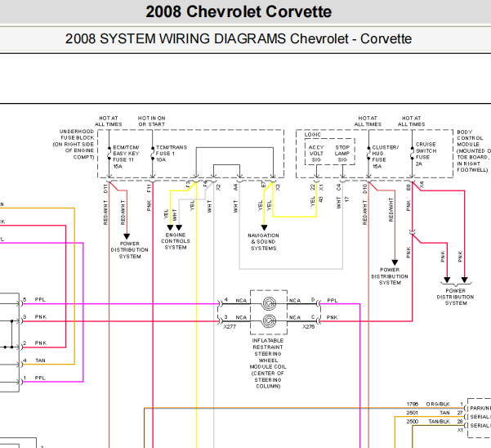Click 'POWER DISTRIBUTION SYSTEM' below D11 RED/WHT arrow
The image size is (491, 448).
[130, 249]
